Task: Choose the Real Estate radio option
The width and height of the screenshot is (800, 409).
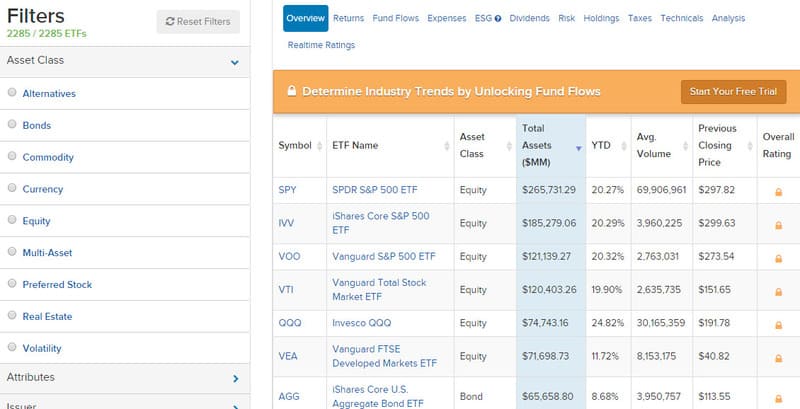Action: pos(12,316)
